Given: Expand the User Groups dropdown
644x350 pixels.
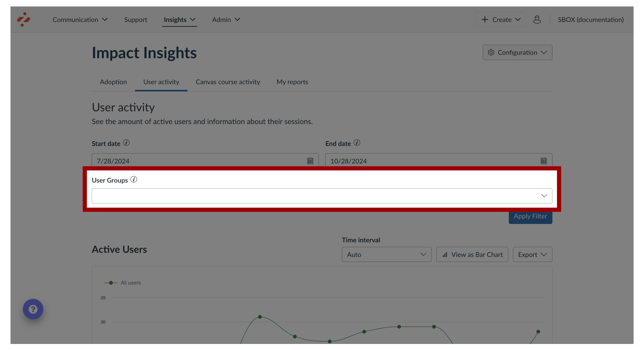Looking at the screenshot, I should [x=544, y=196].
